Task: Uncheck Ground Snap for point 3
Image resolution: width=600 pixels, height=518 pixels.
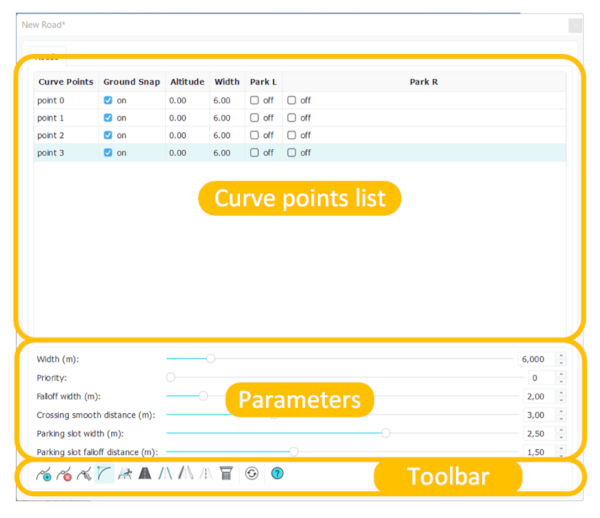Action: click(x=108, y=152)
